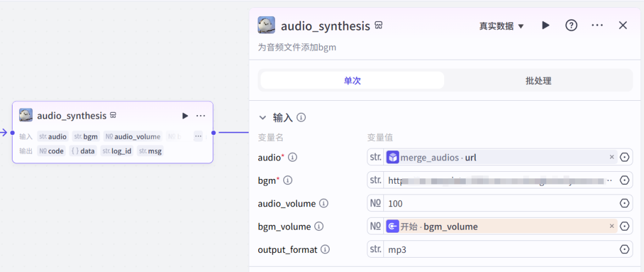
Task: Close the audio_synthesis settings panel
Action: (x=623, y=26)
